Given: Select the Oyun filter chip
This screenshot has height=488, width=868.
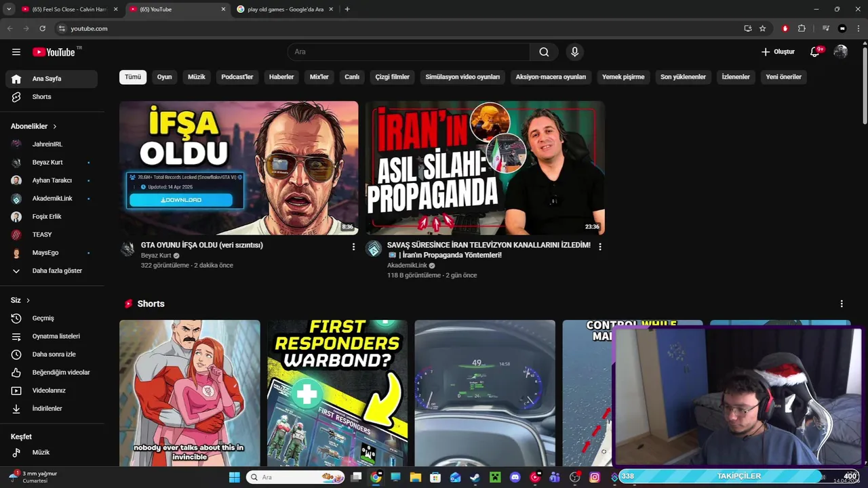Looking at the screenshot, I should point(164,77).
